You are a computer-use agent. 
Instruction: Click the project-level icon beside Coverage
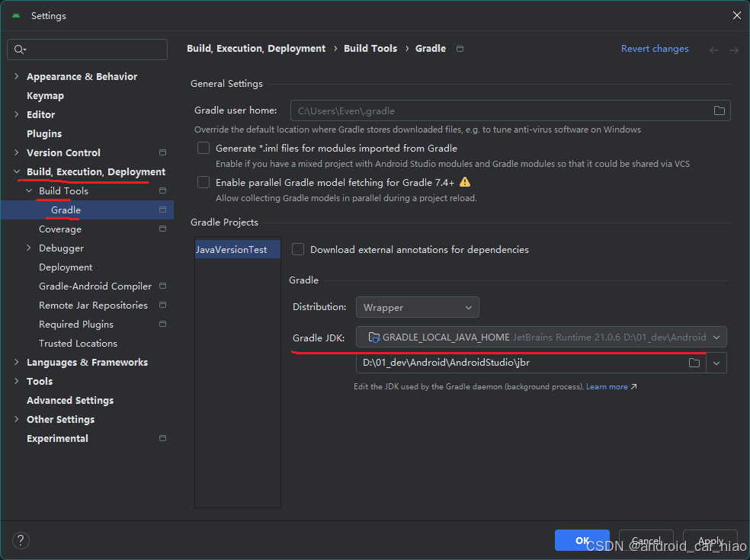click(162, 229)
